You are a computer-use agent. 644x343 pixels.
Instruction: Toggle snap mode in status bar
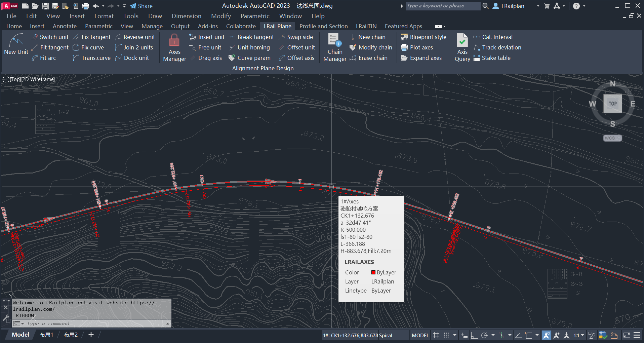[446, 335]
